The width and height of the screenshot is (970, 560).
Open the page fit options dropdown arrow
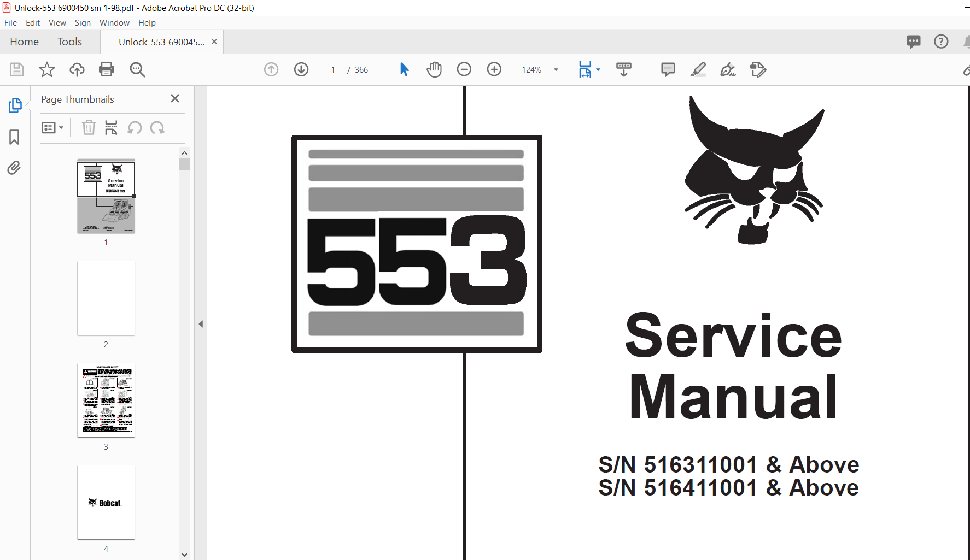pos(598,69)
